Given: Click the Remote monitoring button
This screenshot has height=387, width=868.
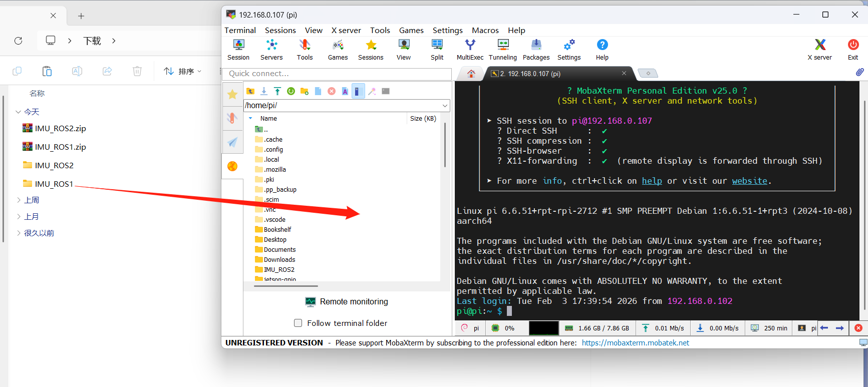Looking at the screenshot, I should (347, 301).
